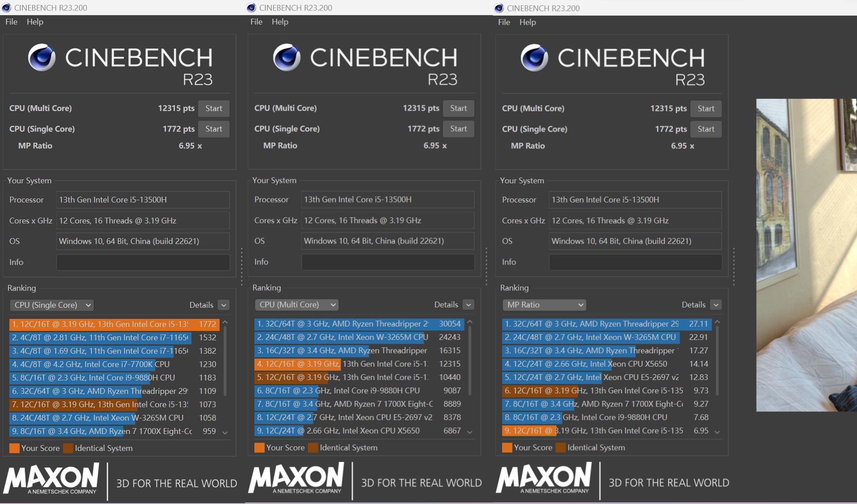The image size is (857, 504).
Task: Expand the Details arrow in the right window
Action: pos(716,305)
